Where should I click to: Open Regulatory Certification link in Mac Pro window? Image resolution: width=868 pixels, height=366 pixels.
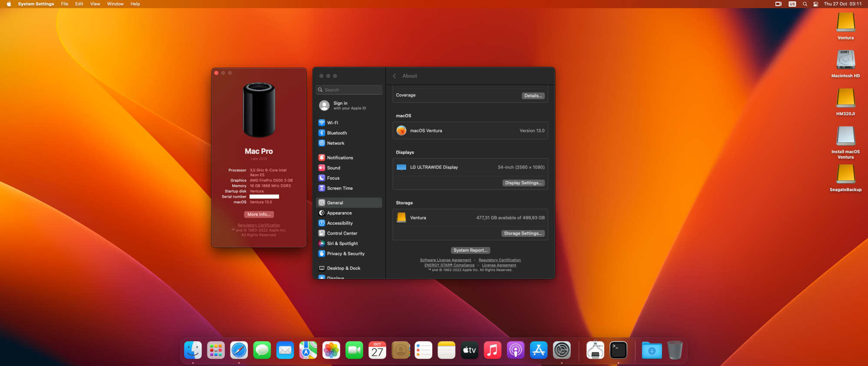[x=259, y=225]
